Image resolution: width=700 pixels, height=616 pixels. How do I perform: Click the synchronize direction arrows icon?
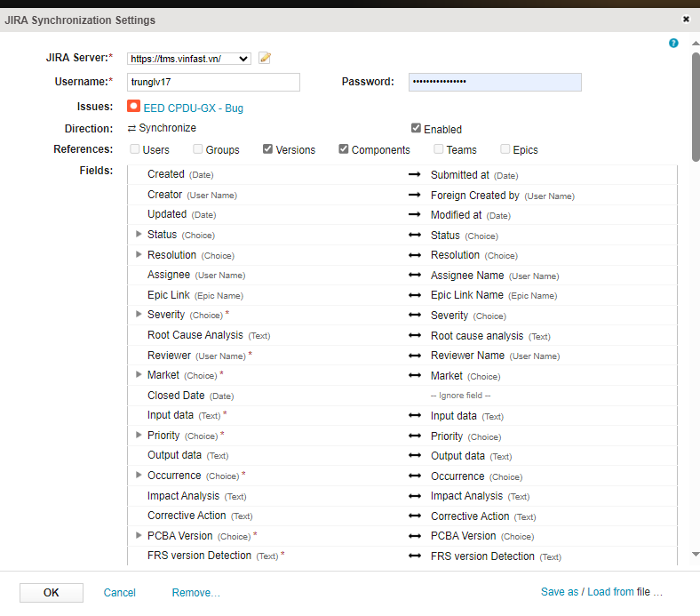click(131, 129)
